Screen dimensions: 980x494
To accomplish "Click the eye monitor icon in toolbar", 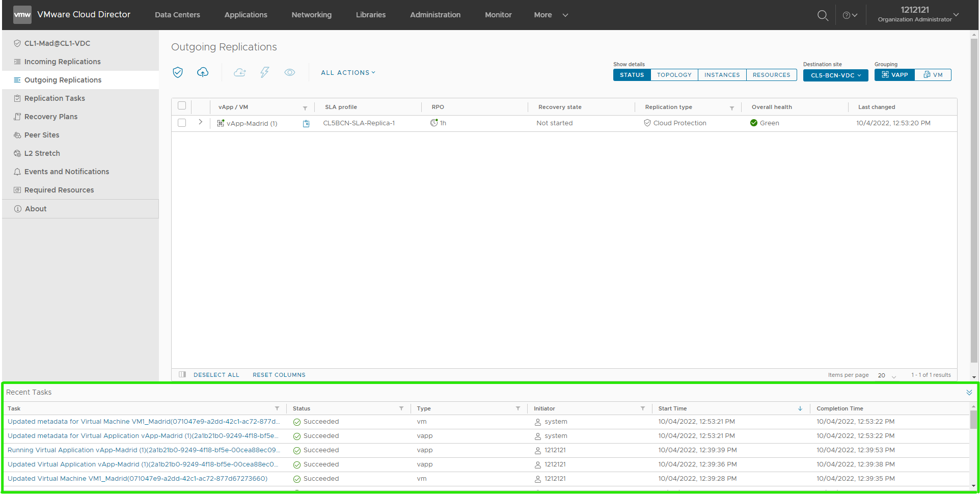I will click(290, 72).
